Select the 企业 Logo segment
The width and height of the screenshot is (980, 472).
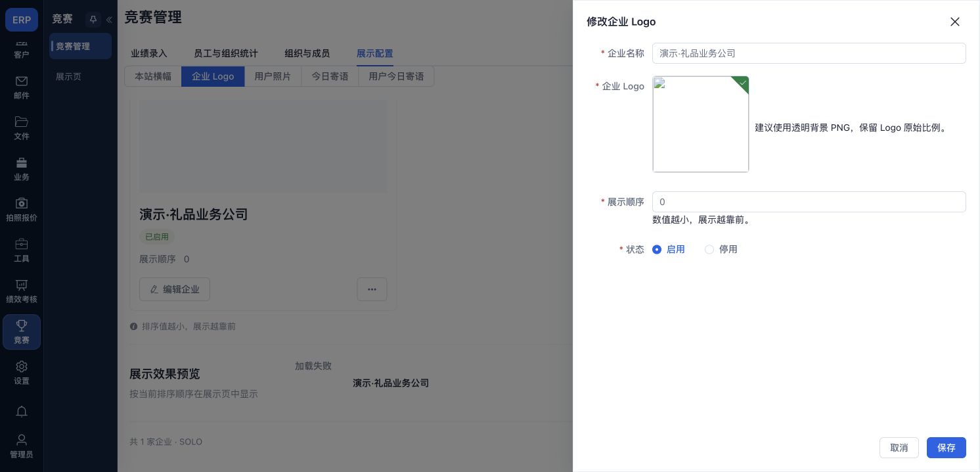tap(213, 76)
